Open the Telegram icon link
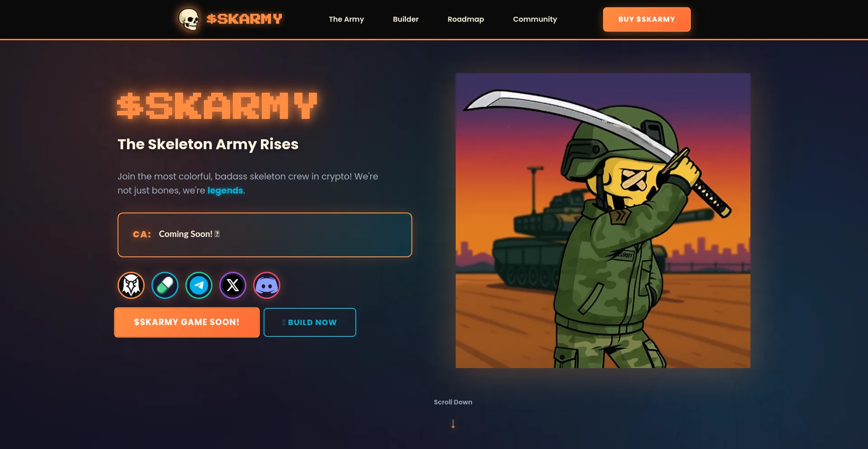The height and width of the screenshot is (449, 868). 199,285
